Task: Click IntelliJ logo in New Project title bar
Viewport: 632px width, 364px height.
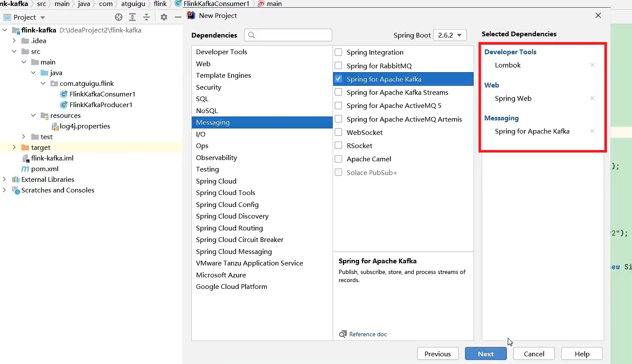Action: pyautogui.click(x=191, y=15)
